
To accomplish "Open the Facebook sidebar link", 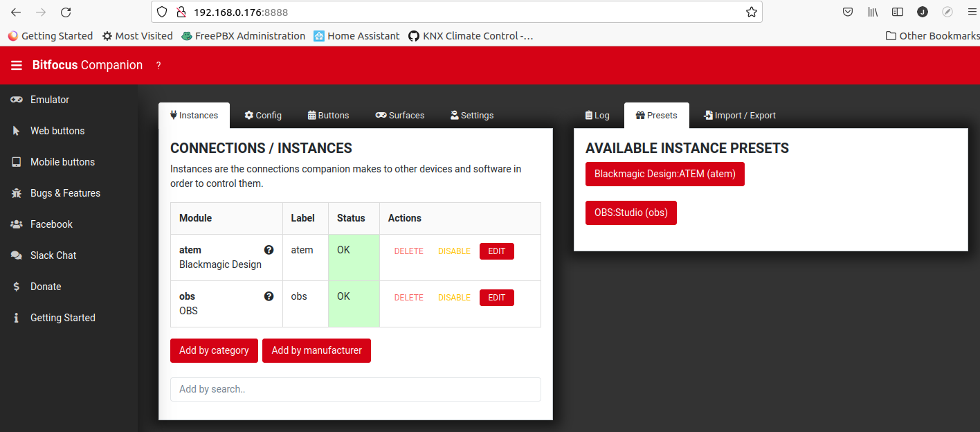I will [x=69, y=224].
